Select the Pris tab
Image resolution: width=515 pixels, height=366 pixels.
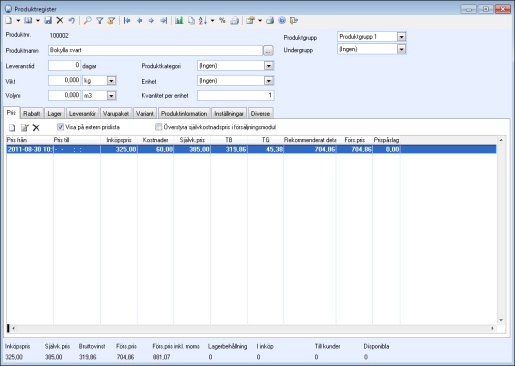(11, 113)
